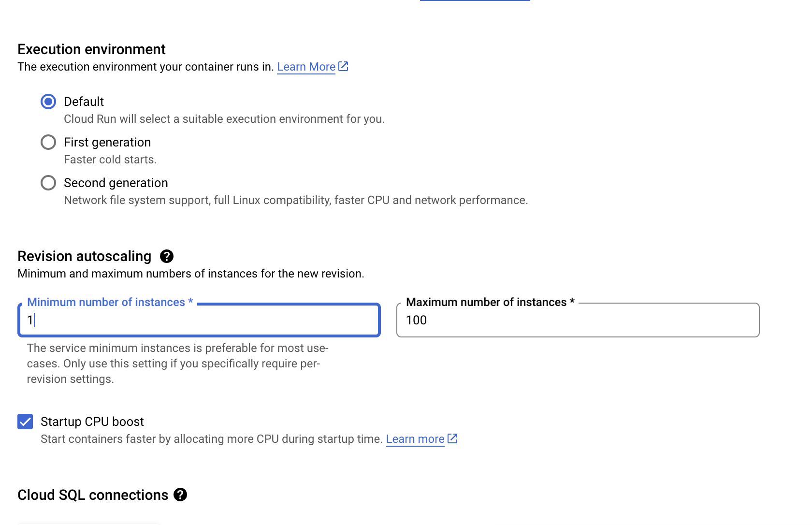812x525 pixels.
Task: Click the Maximum number of instances field
Action: click(x=578, y=320)
